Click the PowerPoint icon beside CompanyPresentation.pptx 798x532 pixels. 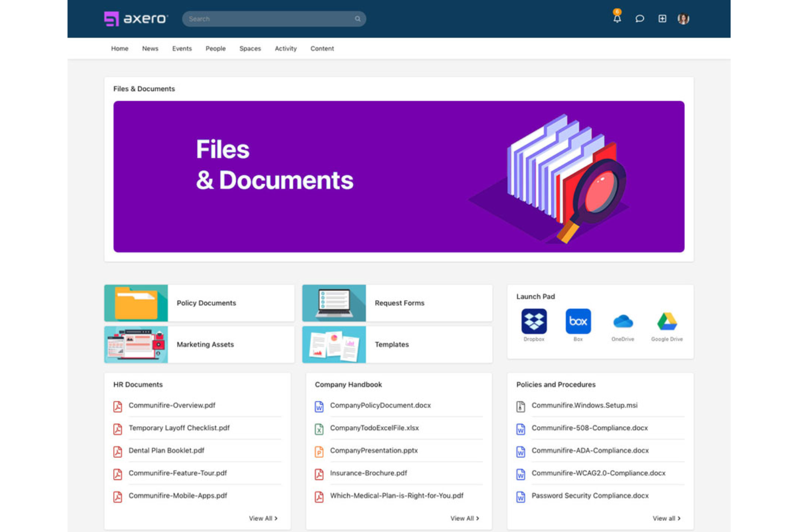coord(319,452)
